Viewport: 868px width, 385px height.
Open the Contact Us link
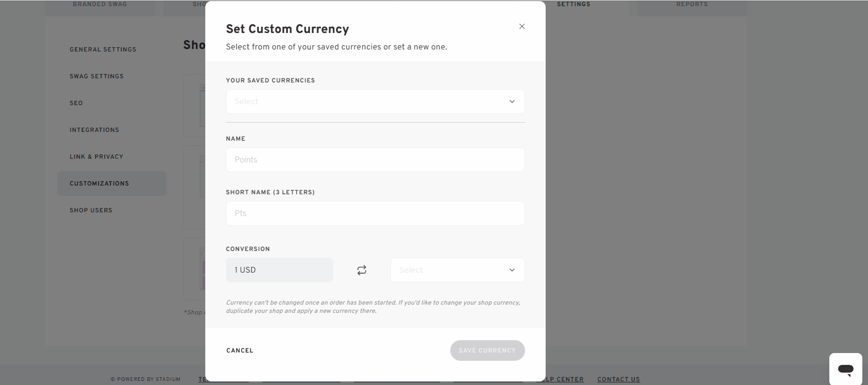(x=618, y=379)
